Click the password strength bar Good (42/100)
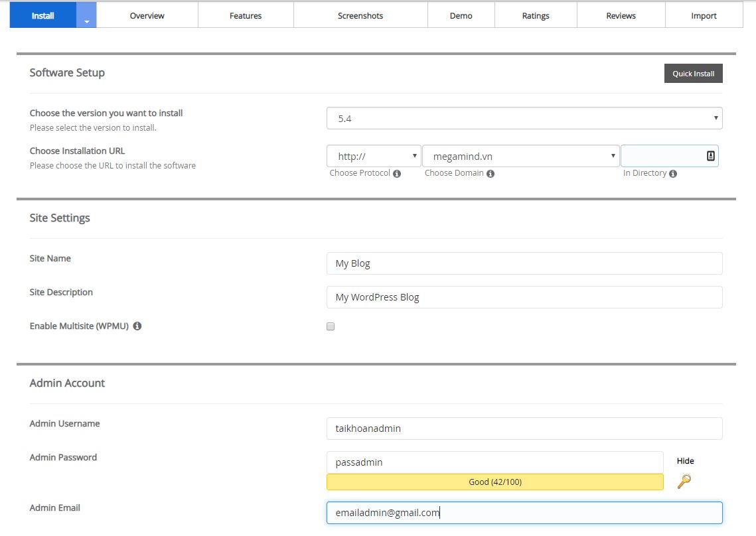Image resolution: width=756 pixels, height=536 pixels. [494, 482]
